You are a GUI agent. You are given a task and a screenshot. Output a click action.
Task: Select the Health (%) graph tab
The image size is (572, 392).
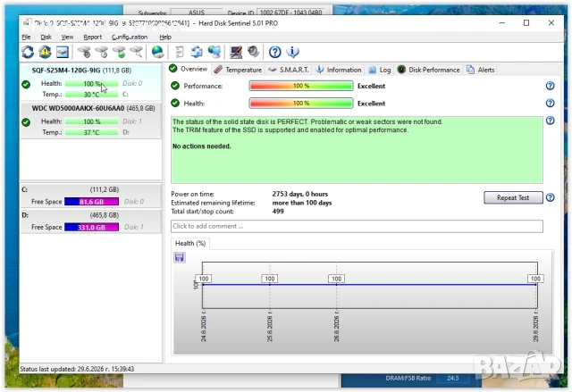click(190, 244)
